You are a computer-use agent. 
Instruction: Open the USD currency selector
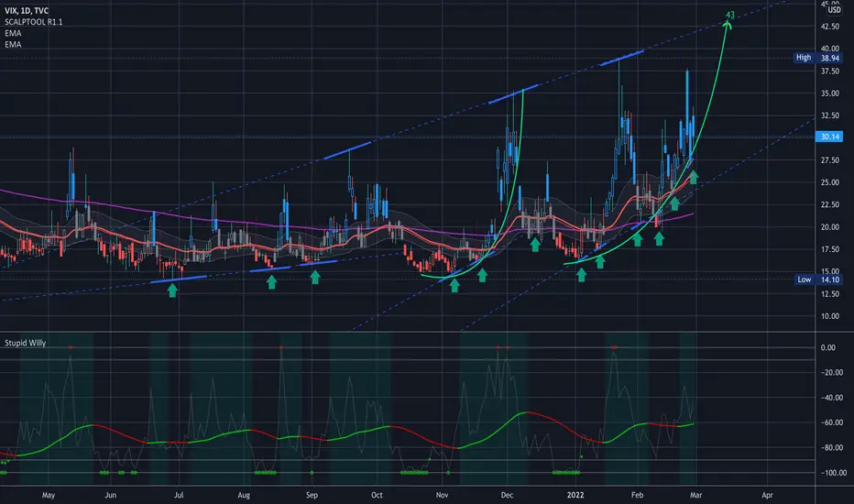(x=834, y=10)
